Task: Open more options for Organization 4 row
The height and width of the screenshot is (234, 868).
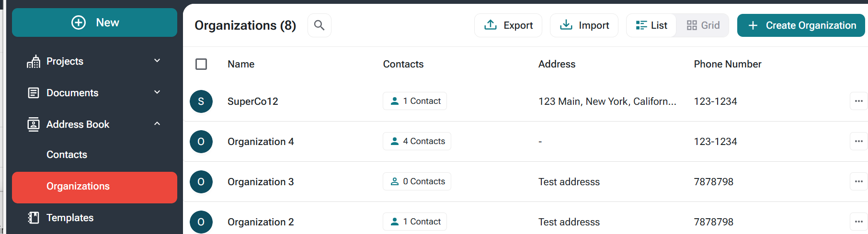Action: [x=858, y=141]
